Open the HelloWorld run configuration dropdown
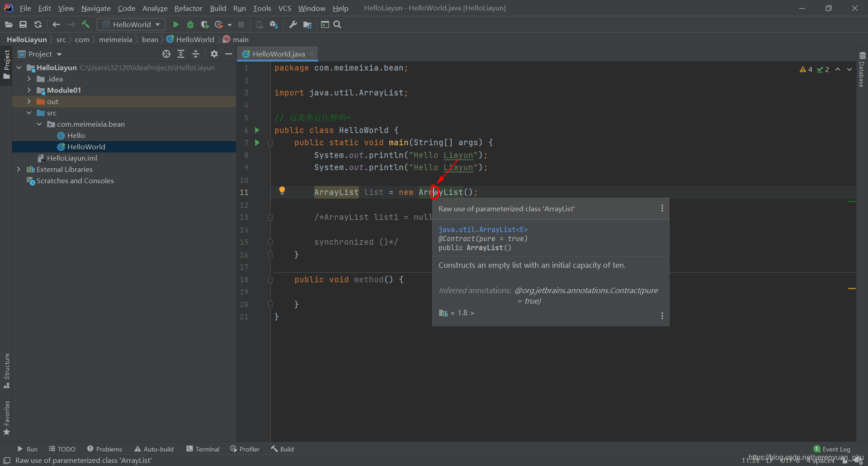 (131, 24)
